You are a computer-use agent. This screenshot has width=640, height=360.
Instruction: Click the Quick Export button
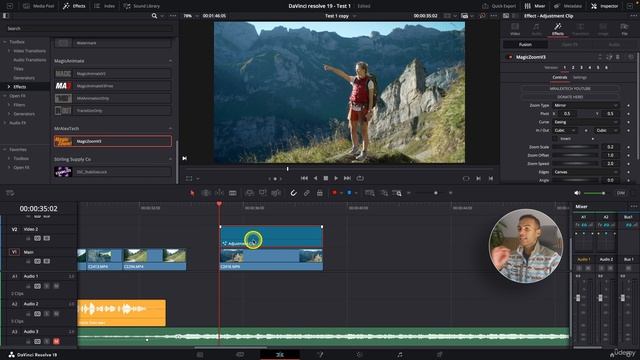[x=499, y=6]
